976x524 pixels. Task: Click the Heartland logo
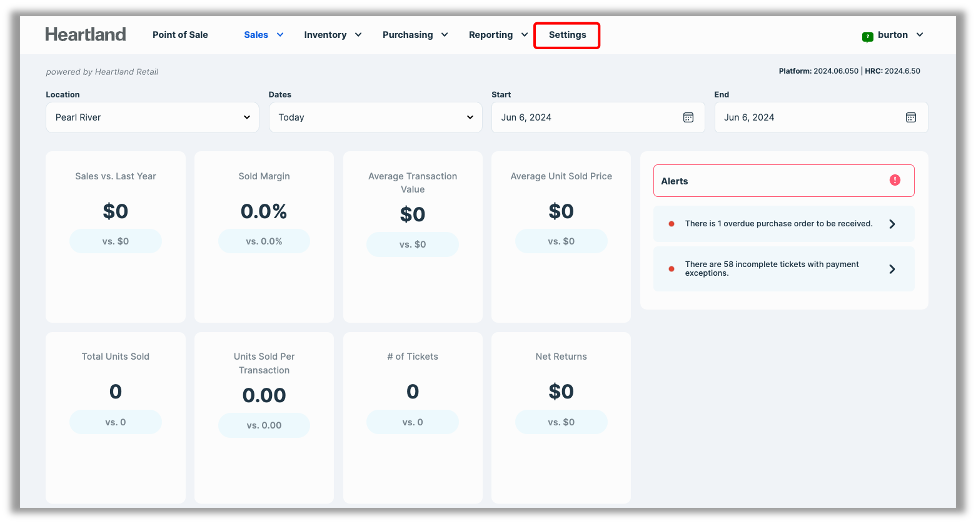click(86, 35)
